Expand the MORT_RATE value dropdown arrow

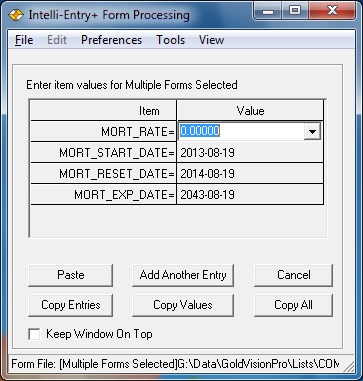[312, 131]
